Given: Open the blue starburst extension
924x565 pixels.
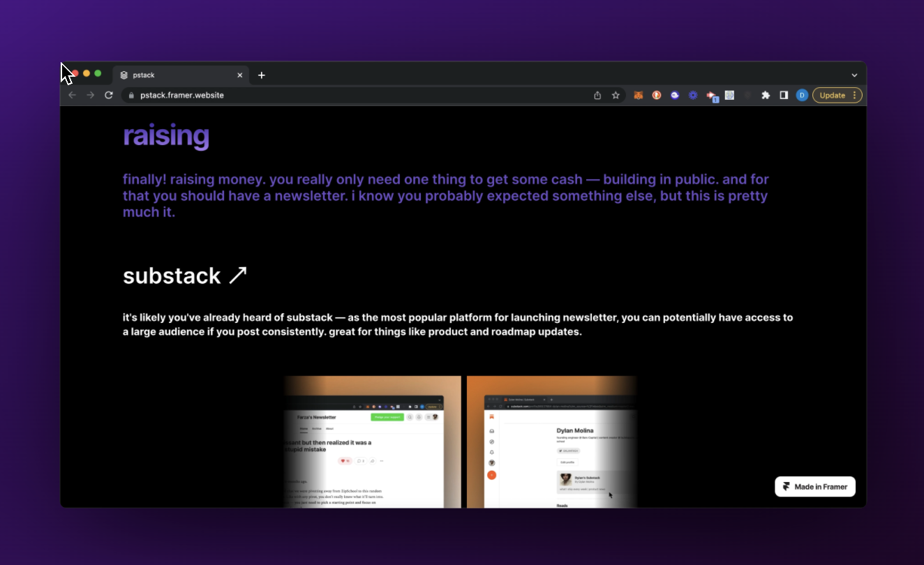Looking at the screenshot, I should pos(693,96).
